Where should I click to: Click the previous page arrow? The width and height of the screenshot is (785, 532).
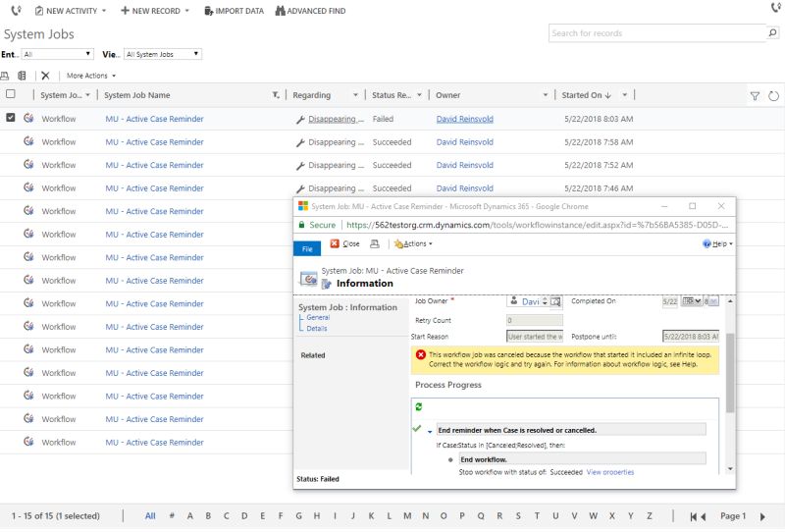pyautogui.click(x=703, y=517)
